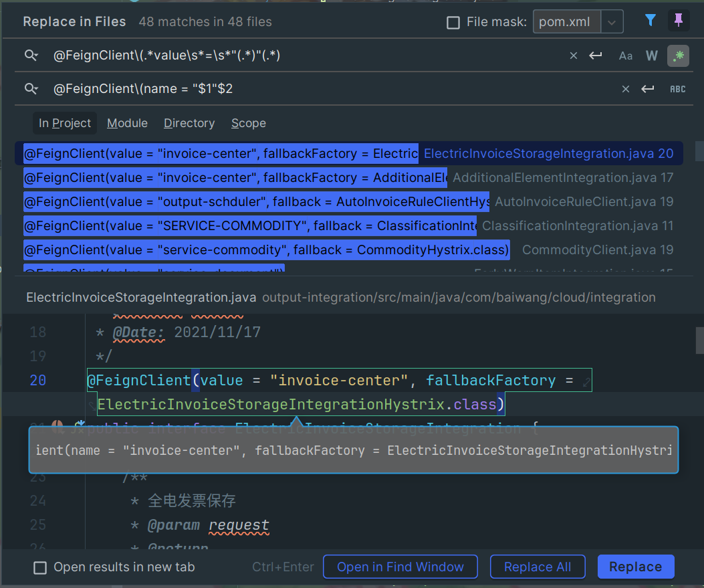Clear the replace field text
Image resolution: width=704 pixels, height=588 pixels.
[x=626, y=89]
